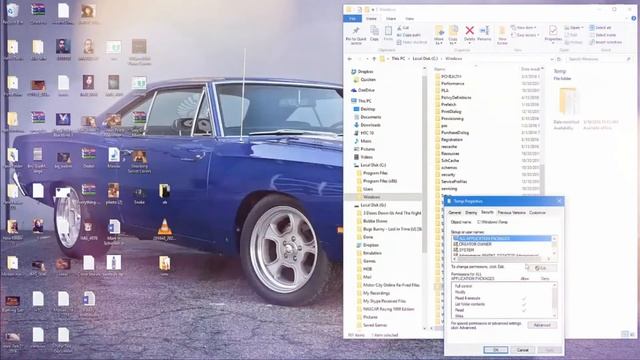Open Downloads in the navigation pane

[x=367, y=125]
